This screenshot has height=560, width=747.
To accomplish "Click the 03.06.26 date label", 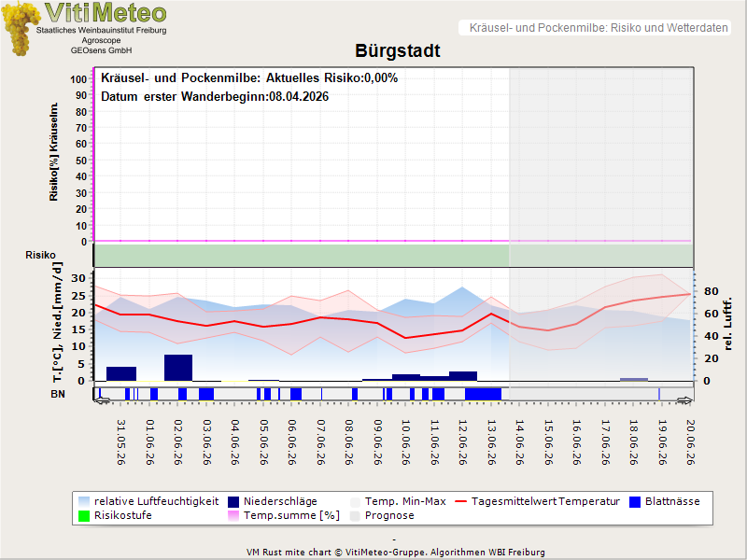I will pyautogui.click(x=206, y=441).
